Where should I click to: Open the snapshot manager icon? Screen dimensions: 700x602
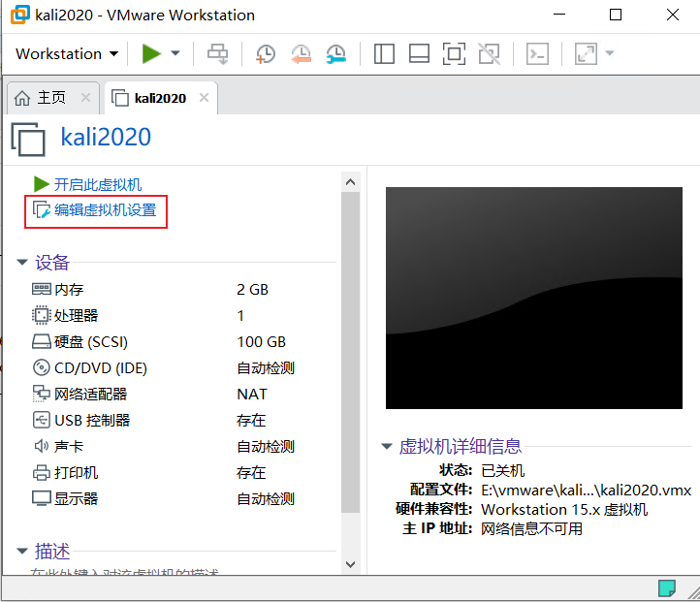(336, 54)
